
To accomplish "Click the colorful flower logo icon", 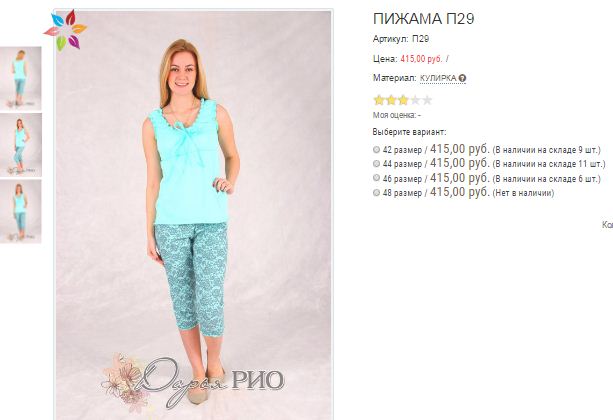I will [x=65, y=31].
